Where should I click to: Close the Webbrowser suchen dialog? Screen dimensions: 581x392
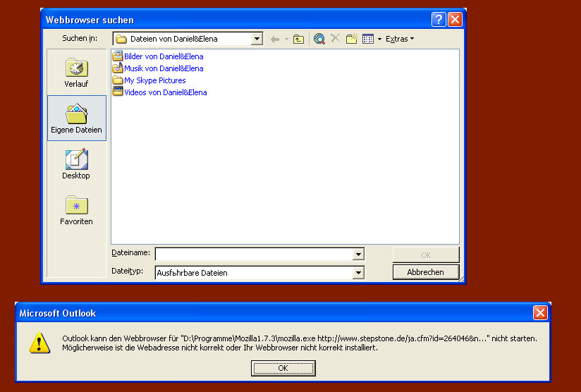tap(455, 19)
